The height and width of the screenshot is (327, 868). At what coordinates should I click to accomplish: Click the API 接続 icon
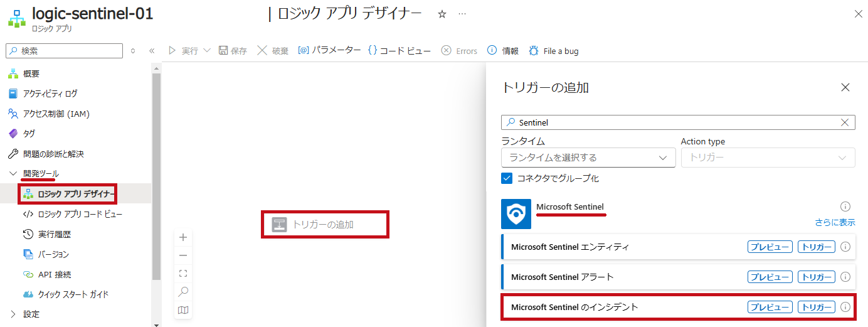tap(28, 274)
